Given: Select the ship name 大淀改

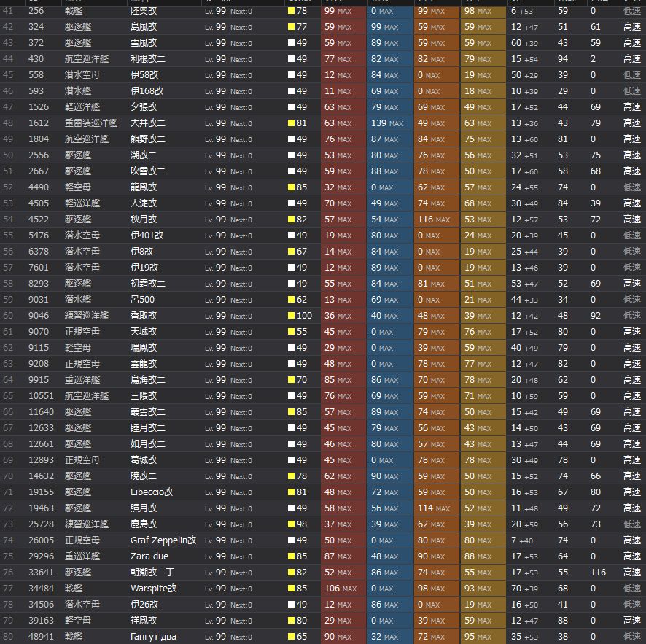Looking at the screenshot, I should click(144, 203).
